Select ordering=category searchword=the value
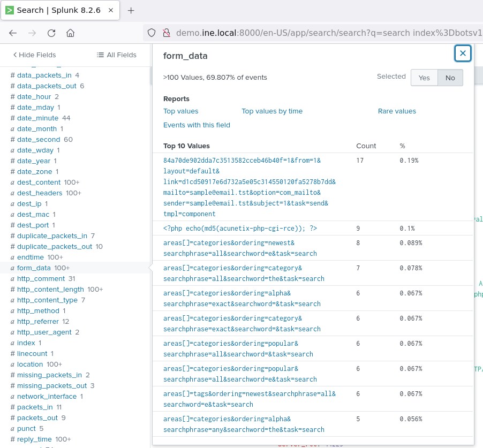Image resolution: width=483 pixels, height=448 pixels. 244,273
